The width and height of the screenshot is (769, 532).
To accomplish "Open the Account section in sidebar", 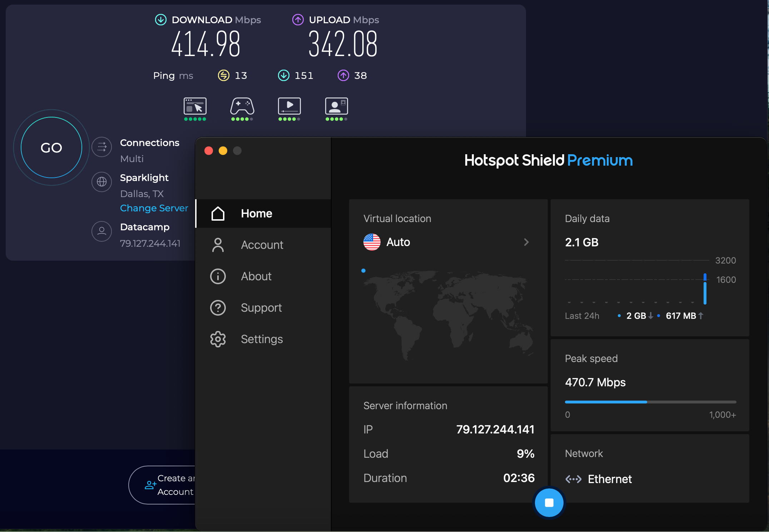I will (x=264, y=245).
